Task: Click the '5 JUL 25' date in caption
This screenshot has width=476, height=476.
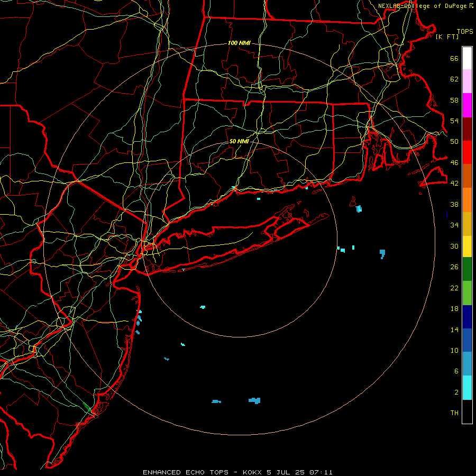Action: click(x=286, y=472)
